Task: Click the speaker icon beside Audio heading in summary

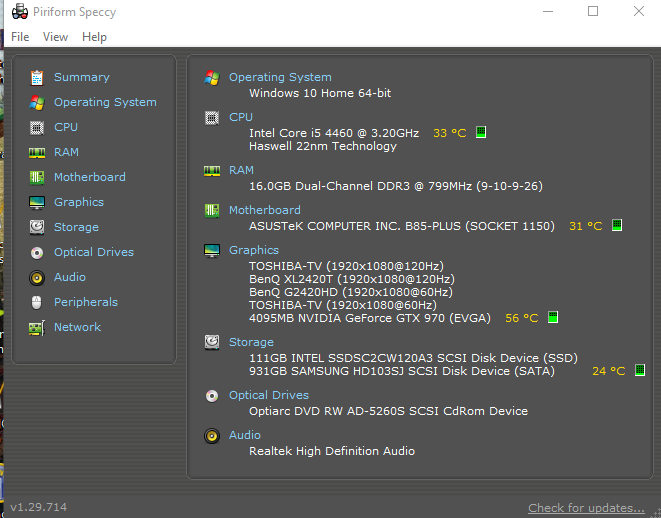Action: coord(212,436)
